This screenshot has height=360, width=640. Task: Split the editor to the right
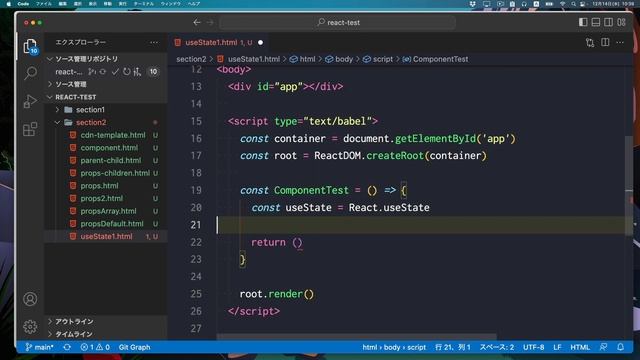click(605, 42)
